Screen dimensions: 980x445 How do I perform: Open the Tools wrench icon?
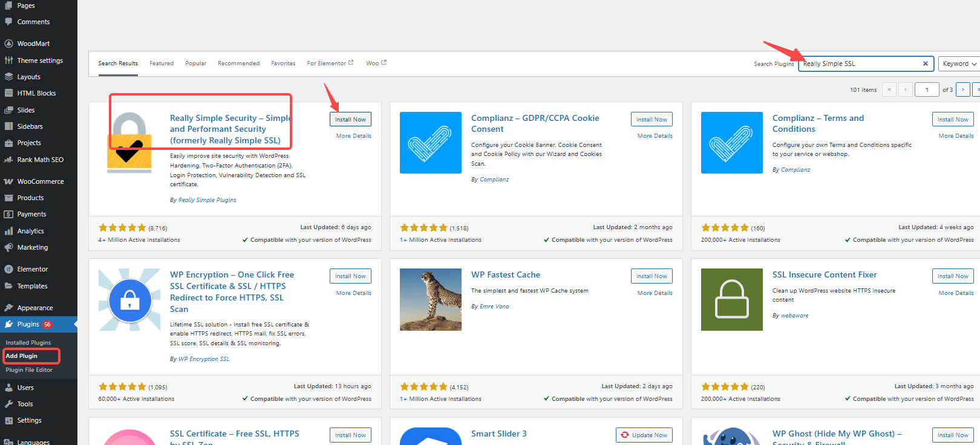click(8, 404)
